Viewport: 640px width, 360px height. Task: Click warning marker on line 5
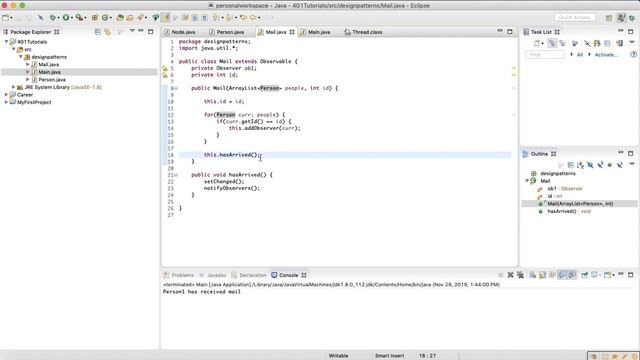[165, 69]
